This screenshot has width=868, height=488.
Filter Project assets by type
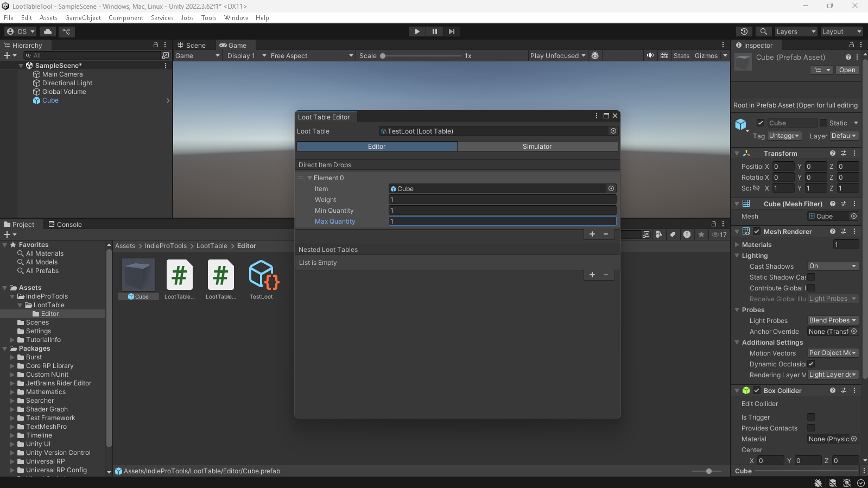(659, 235)
